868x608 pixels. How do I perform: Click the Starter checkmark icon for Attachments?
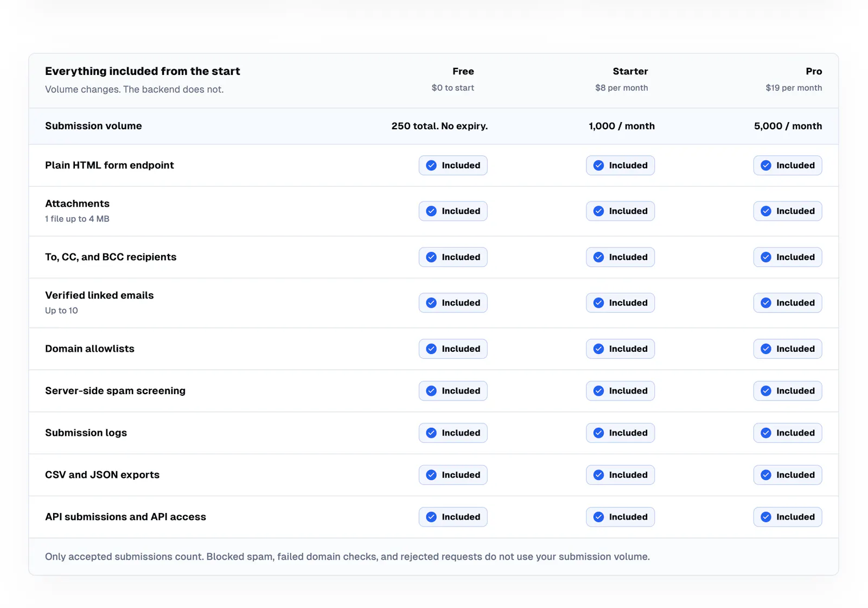[x=598, y=211]
